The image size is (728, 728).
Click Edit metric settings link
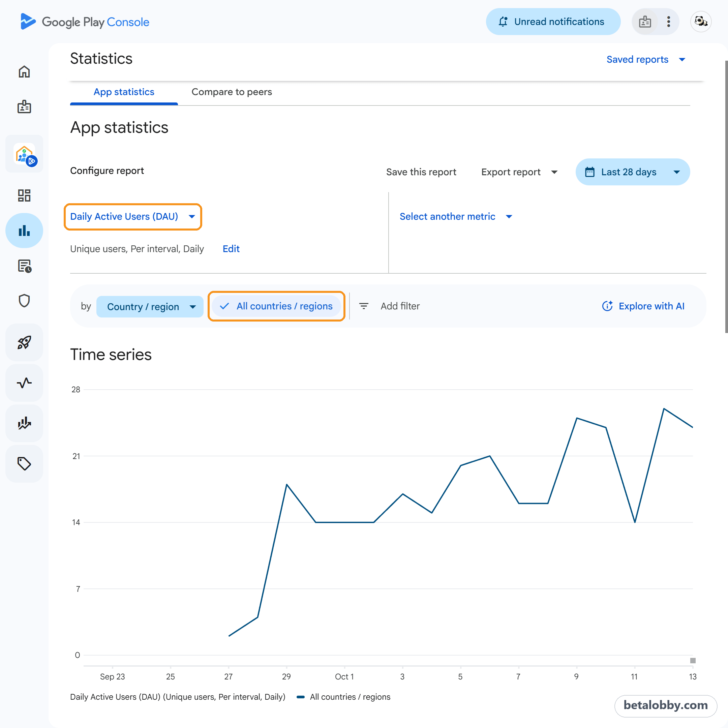tap(231, 249)
